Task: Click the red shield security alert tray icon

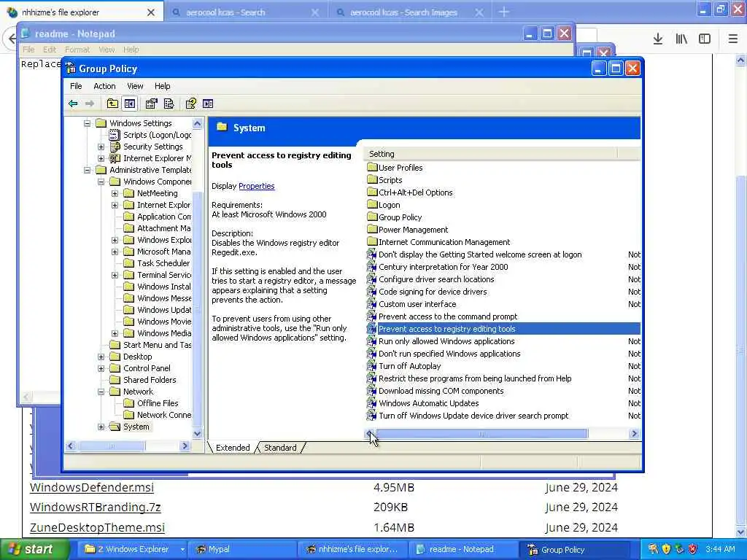Action: coord(693,549)
